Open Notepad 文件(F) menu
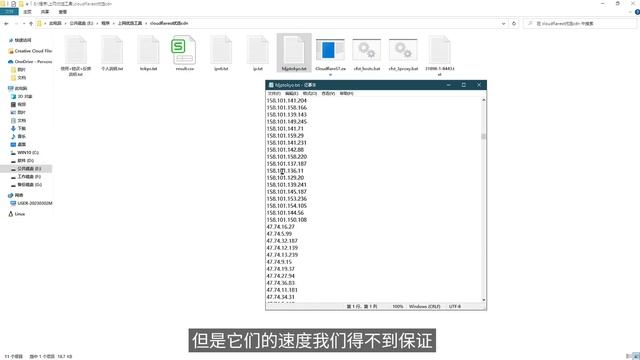The height and width of the screenshot is (360, 640). 274,93
